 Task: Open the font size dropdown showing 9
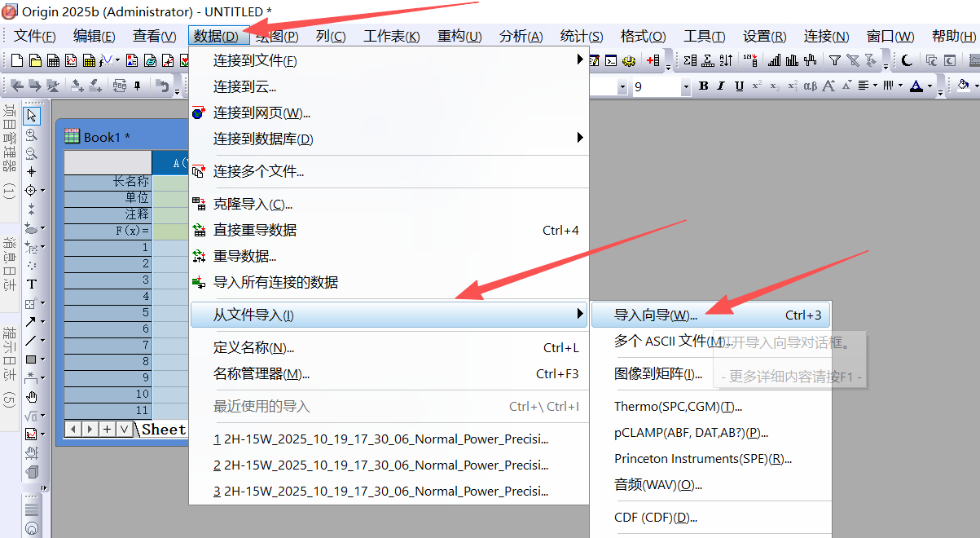click(x=685, y=86)
